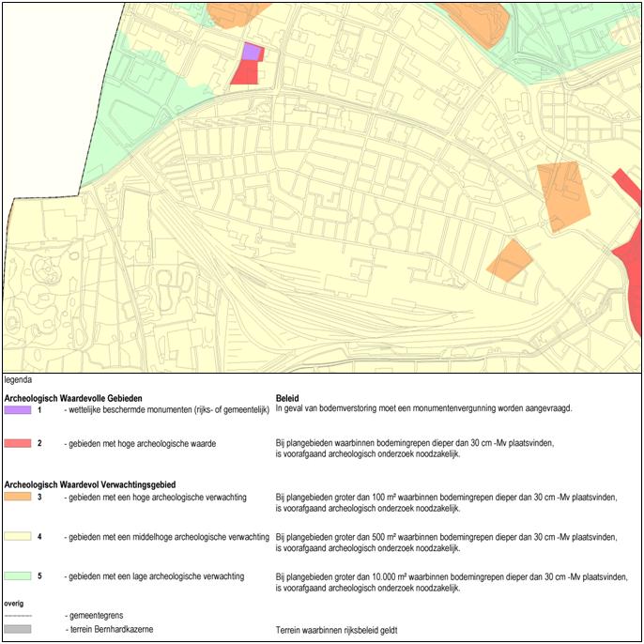The height and width of the screenshot is (644, 644).
Task: Click the 'overig' subheading
Action: pos(13,604)
